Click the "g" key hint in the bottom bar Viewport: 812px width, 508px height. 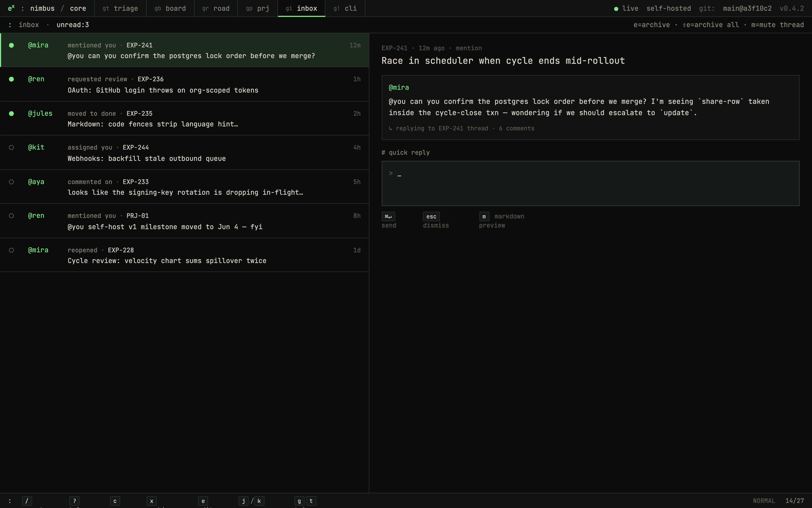coord(299,501)
